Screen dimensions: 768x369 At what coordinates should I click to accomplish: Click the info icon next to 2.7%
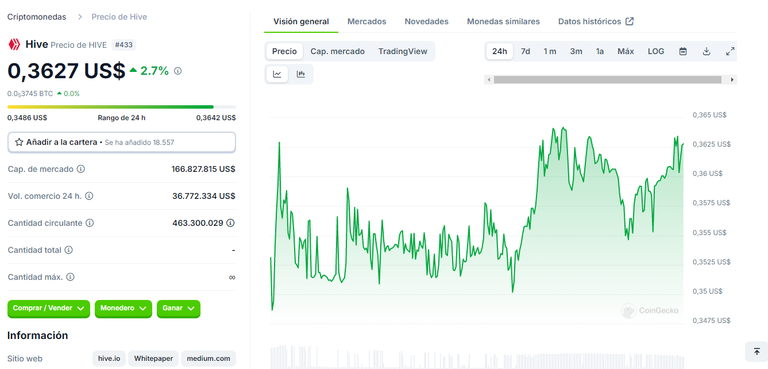coord(178,71)
